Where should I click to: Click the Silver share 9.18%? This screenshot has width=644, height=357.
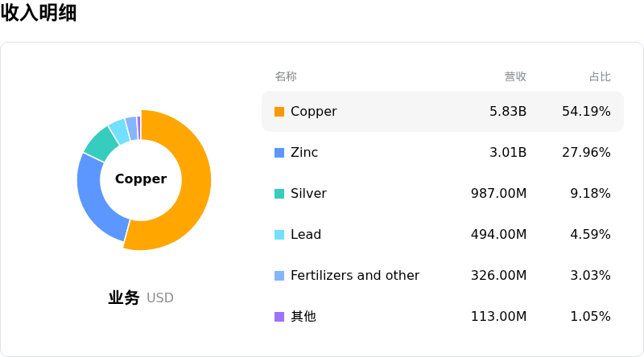590,193
